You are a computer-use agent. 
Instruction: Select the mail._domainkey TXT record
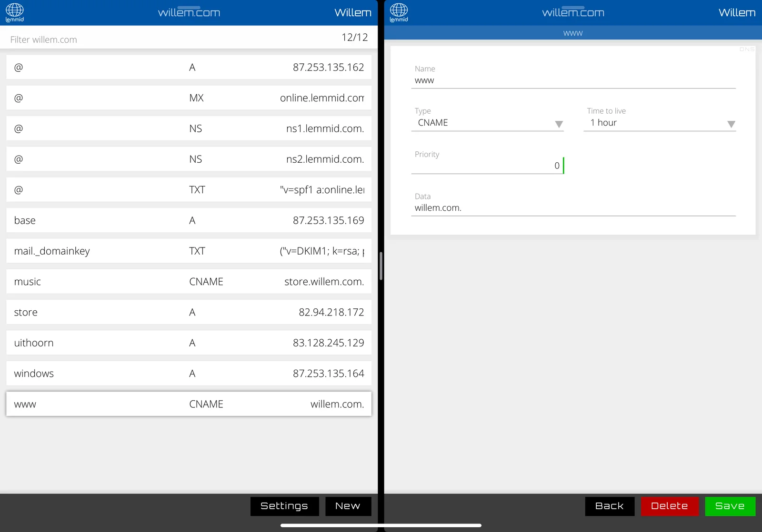189,251
